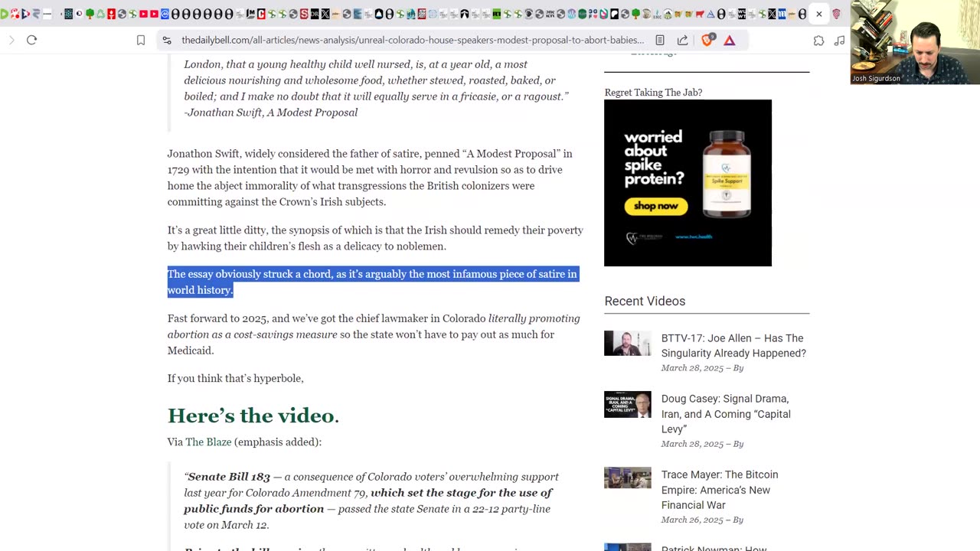Click the yellow shop now ad button
Screen dimensions: 980x551
click(x=656, y=206)
